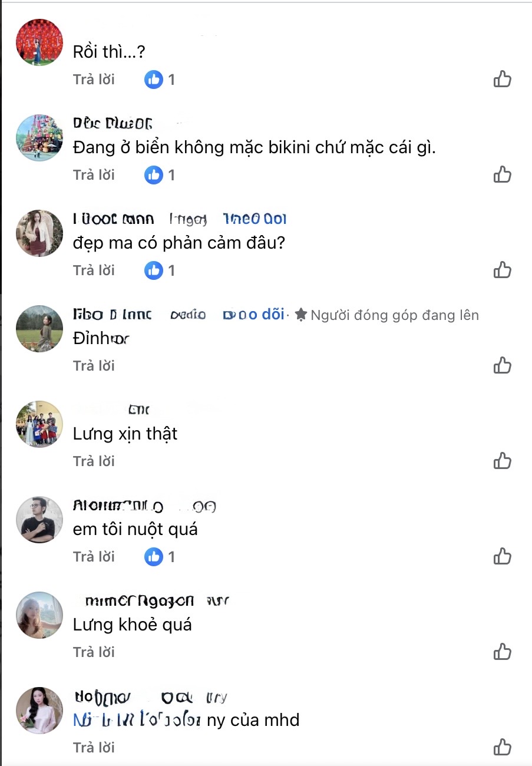532x766 pixels.
Task: Like the comment "Đỉnh"
Action: point(503,365)
